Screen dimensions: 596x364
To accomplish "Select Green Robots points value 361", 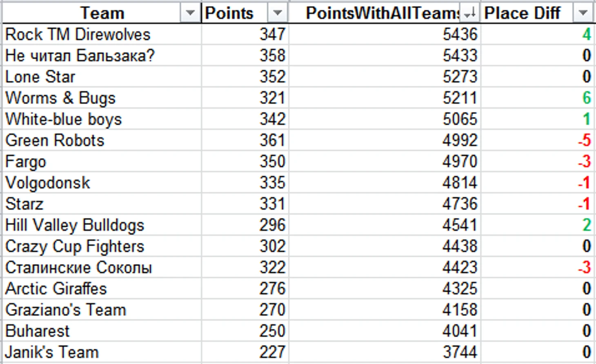I will tap(245, 140).
